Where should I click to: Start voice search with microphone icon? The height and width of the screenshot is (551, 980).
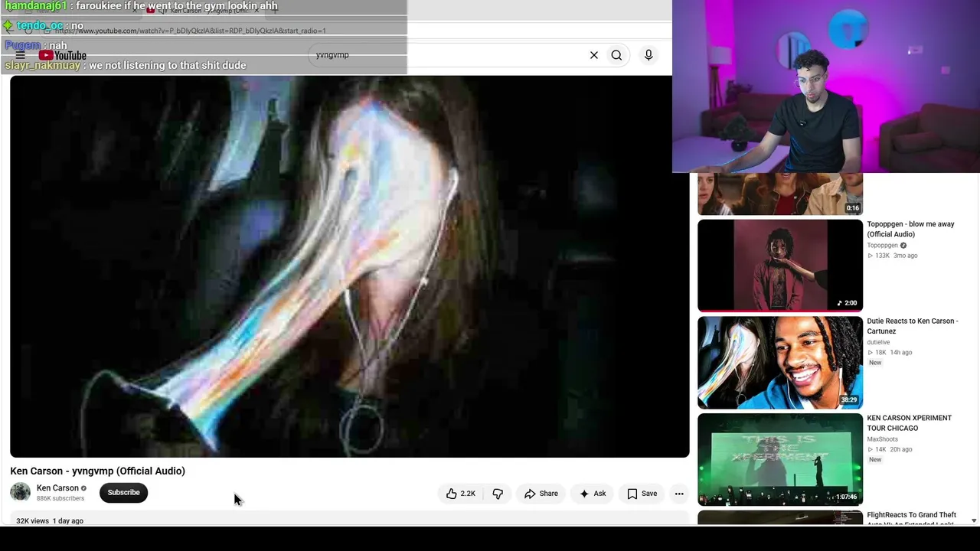point(648,55)
